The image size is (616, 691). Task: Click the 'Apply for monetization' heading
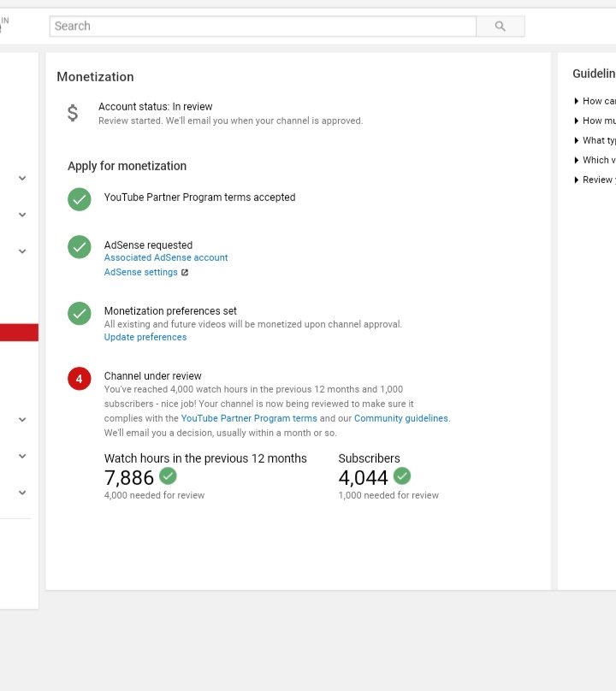click(x=127, y=166)
